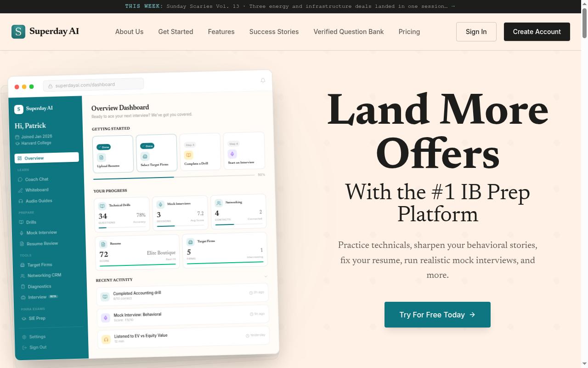Viewport: 588px width, 368px height.
Task: Click the '78%' accuracy value
Action: pyautogui.click(x=141, y=215)
